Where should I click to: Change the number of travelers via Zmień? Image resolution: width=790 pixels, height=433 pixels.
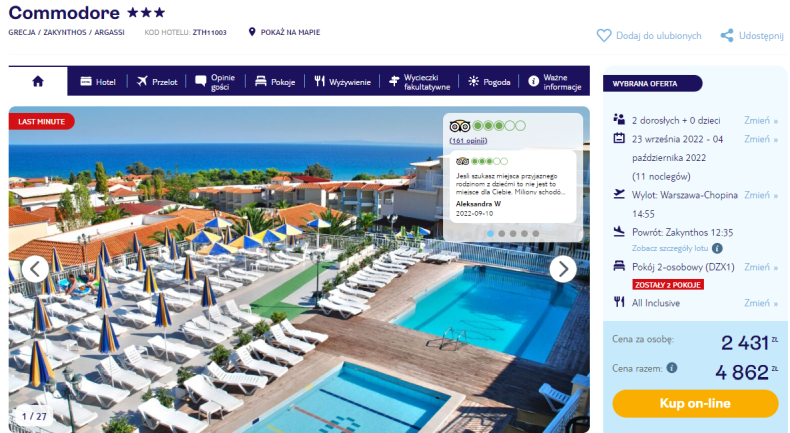coord(761,120)
